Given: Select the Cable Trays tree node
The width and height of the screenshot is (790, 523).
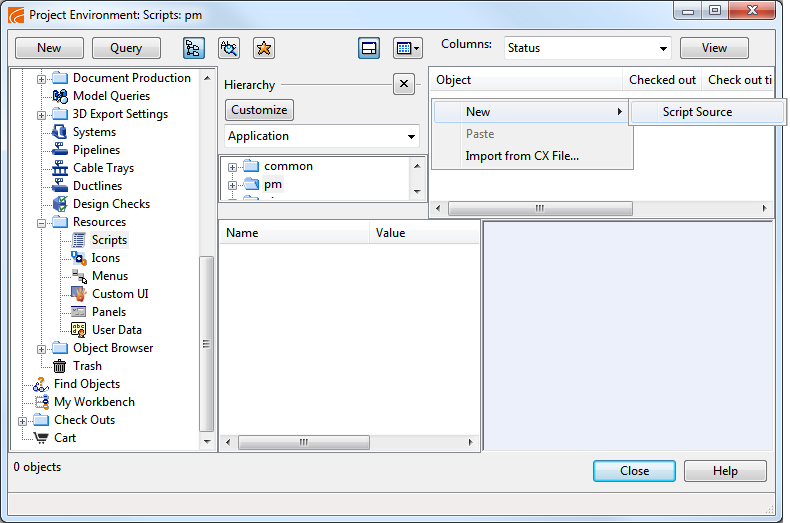Looking at the screenshot, I should [103, 168].
